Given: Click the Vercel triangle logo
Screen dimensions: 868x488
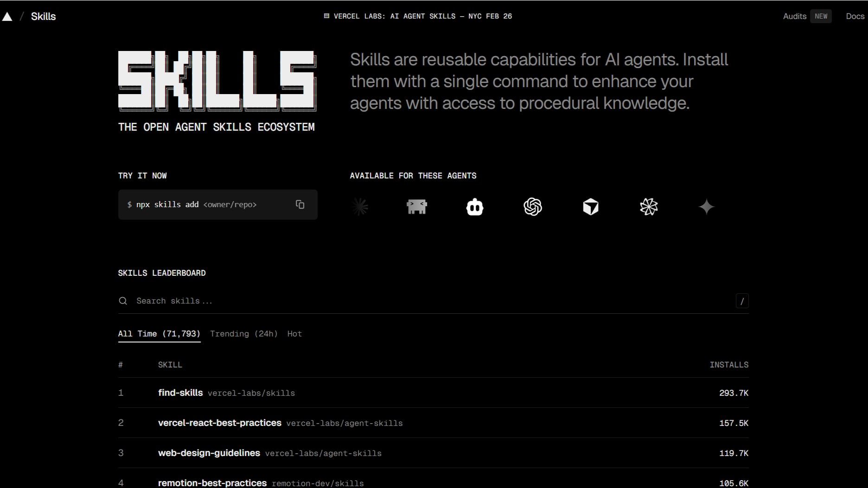Looking at the screenshot, I should point(7,17).
